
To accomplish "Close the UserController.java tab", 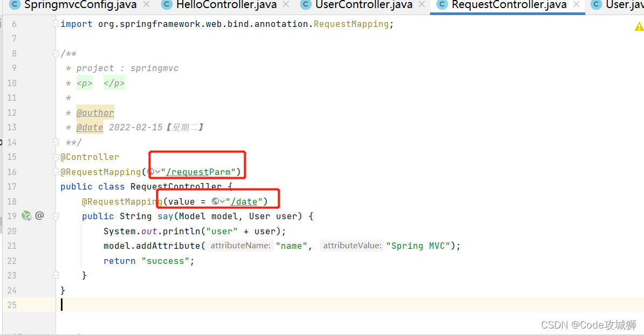I will (x=421, y=4).
